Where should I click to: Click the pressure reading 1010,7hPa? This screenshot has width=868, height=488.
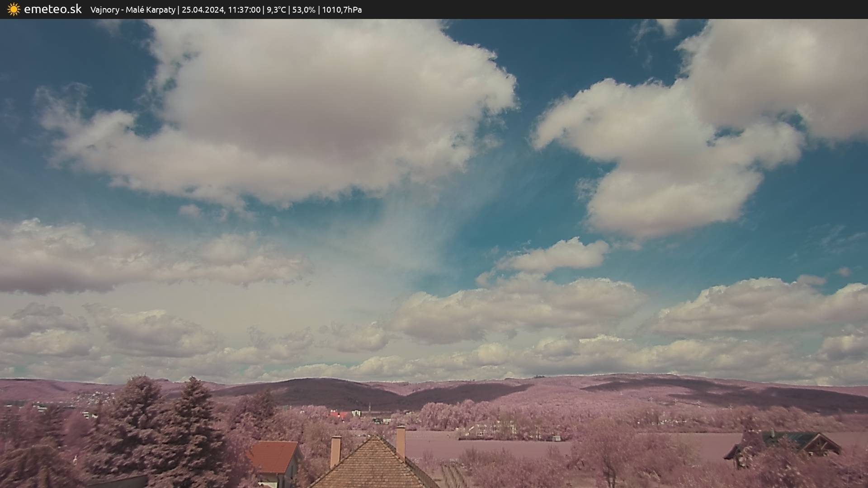click(x=342, y=10)
